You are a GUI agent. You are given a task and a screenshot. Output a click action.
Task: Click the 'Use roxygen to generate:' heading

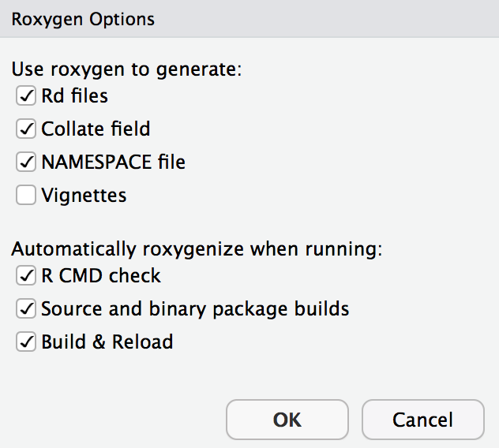126,69
